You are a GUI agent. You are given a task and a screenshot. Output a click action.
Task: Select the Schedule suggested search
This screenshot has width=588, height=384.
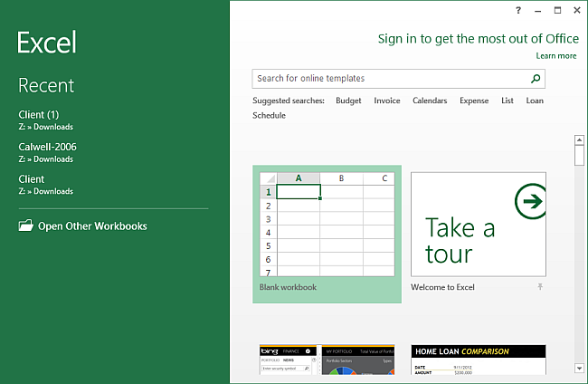[x=269, y=115]
